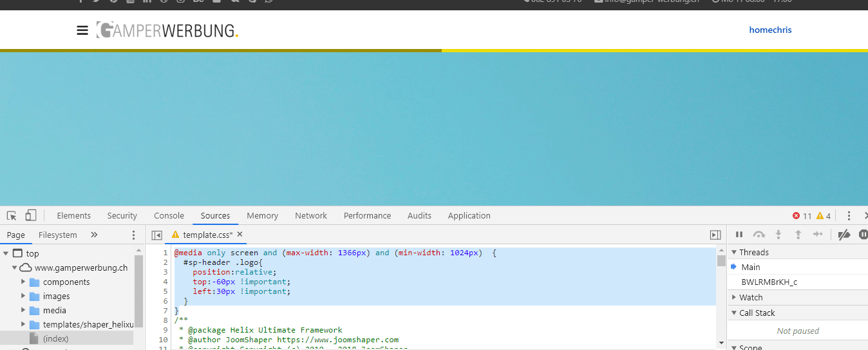Open the (index) file in navigator

[x=55, y=338]
